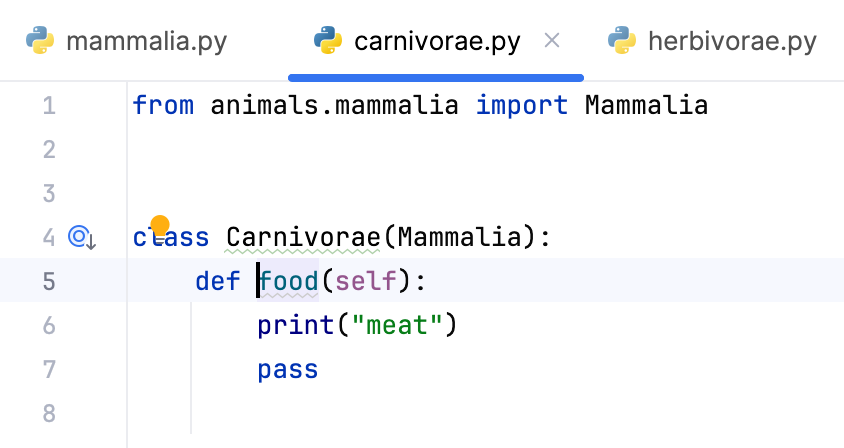The width and height of the screenshot is (844, 448).
Task: Click the Python icon on carnivorae.py tab
Action: coord(328,41)
